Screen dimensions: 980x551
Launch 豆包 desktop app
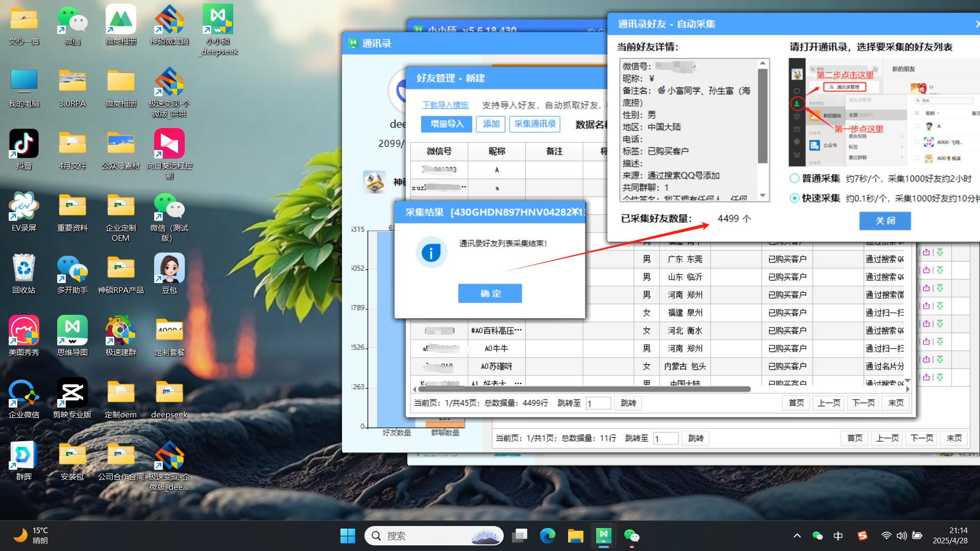[169, 274]
